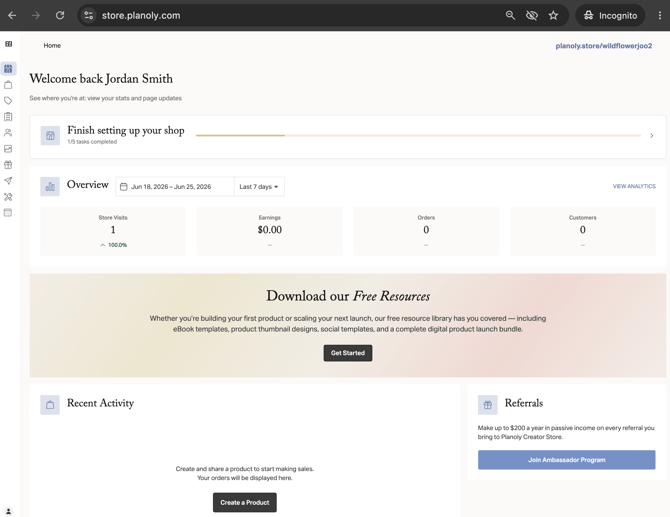Open the analytics chart icon in sidebar

(x=8, y=149)
